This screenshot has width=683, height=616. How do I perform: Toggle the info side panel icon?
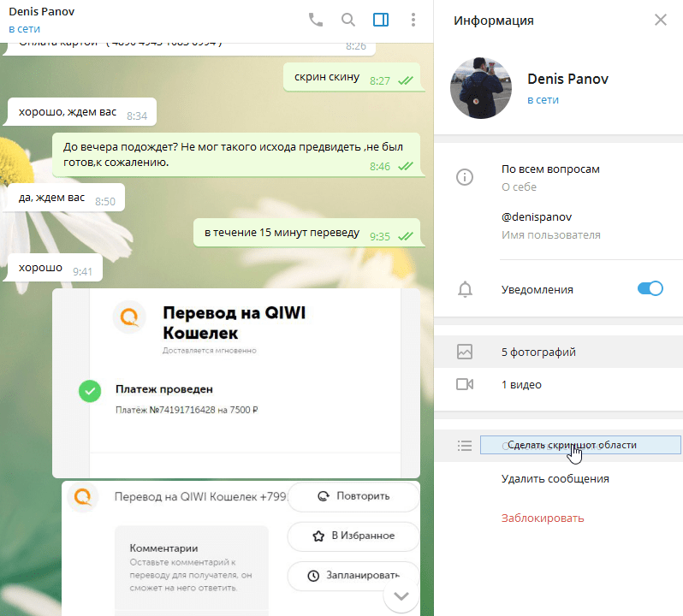(381, 20)
